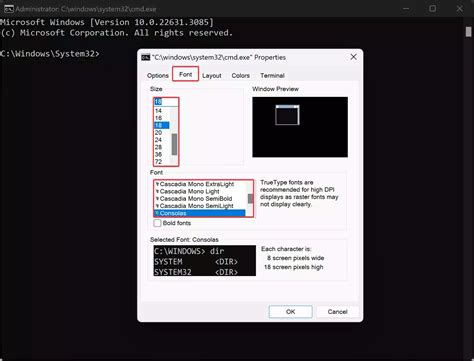This screenshot has width=474, height=361.
Task: Choose Cascadia Mono SemiLight font
Action: (200, 206)
